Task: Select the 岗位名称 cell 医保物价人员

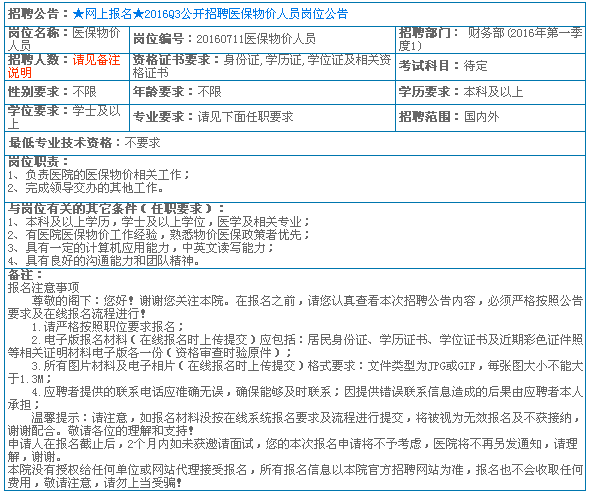Action: 67,40
